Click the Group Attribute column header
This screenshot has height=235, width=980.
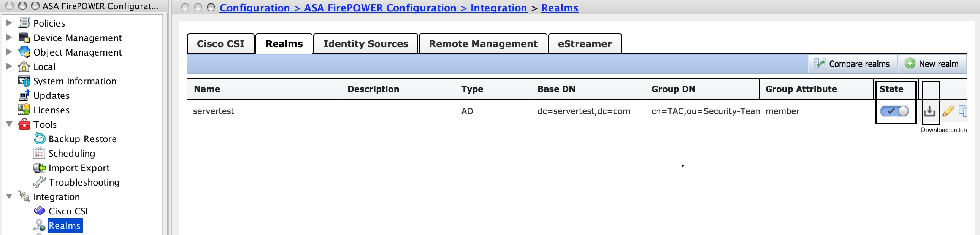(817, 89)
